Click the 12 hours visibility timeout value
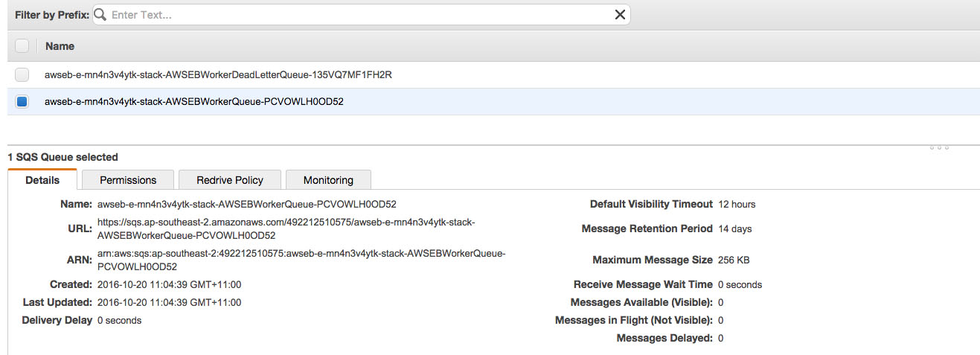 pos(737,204)
